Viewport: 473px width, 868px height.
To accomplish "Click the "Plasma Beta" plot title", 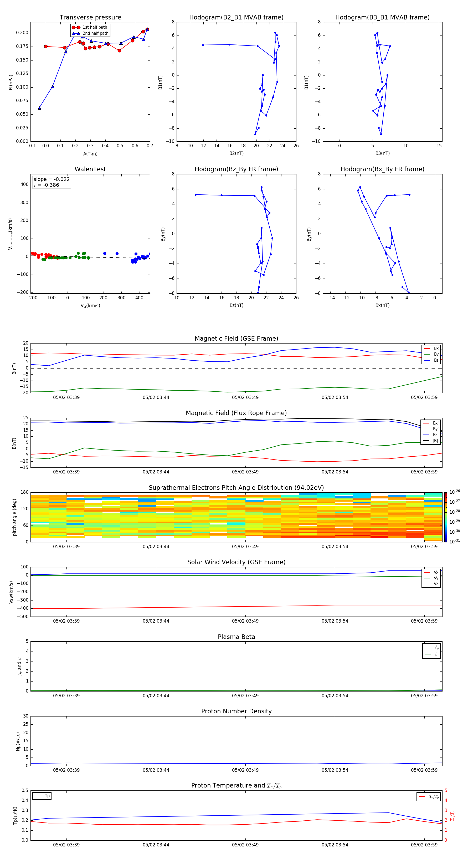I will point(236,637).
